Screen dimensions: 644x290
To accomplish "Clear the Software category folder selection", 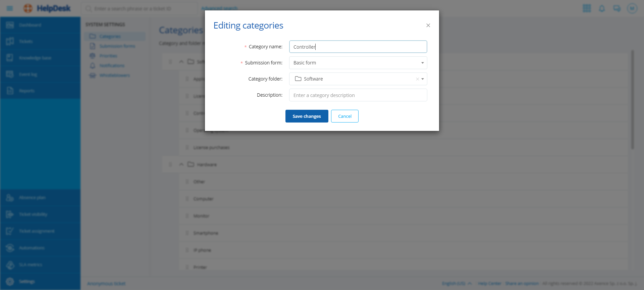I will [417, 79].
